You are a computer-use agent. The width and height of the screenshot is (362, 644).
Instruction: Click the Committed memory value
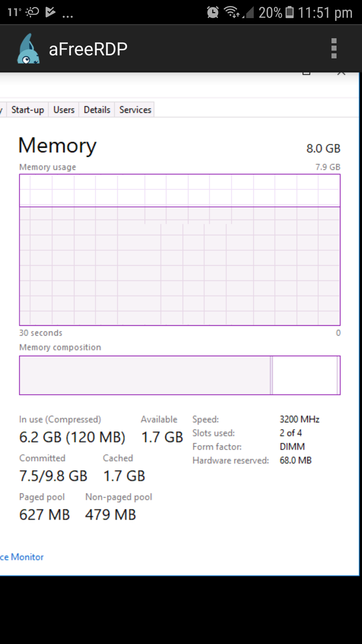[x=53, y=475]
